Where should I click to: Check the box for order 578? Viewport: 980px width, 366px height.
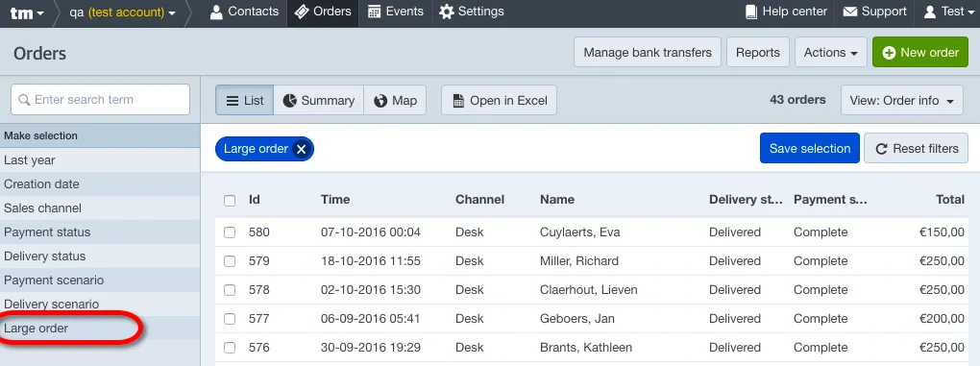(230, 290)
